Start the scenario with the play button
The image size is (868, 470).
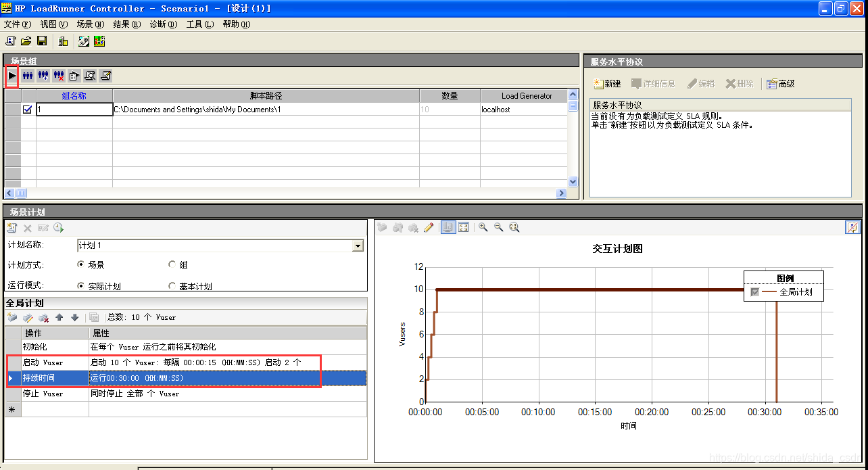(x=12, y=76)
